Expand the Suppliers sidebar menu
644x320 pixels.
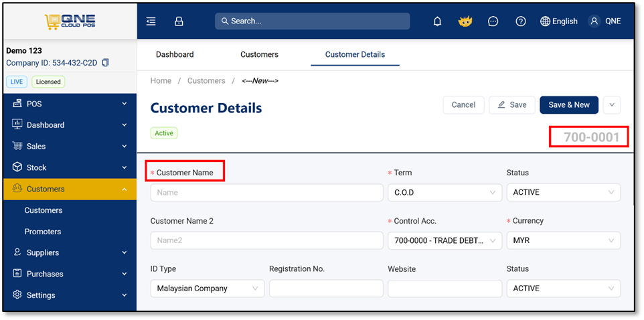[x=125, y=252]
